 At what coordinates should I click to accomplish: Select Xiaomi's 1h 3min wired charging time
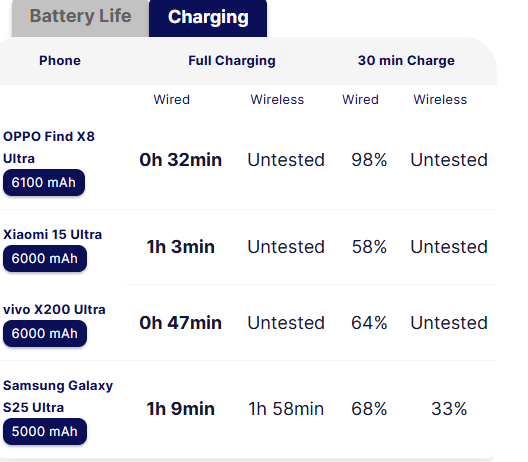click(180, 246)
